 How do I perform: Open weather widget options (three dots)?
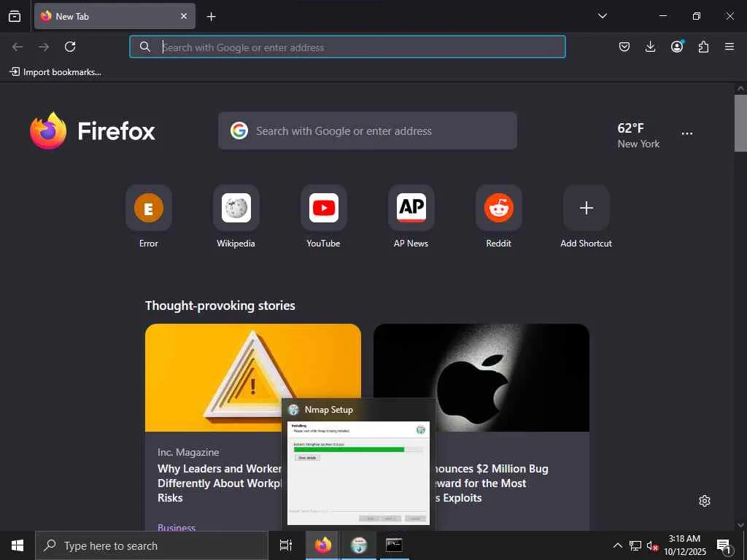687,133
